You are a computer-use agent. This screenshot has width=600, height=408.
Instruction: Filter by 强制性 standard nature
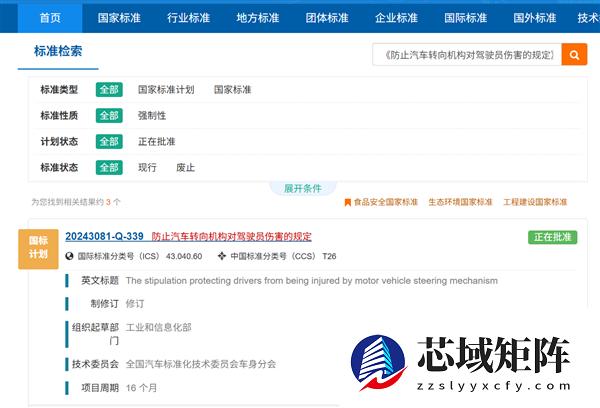(152, 116)
